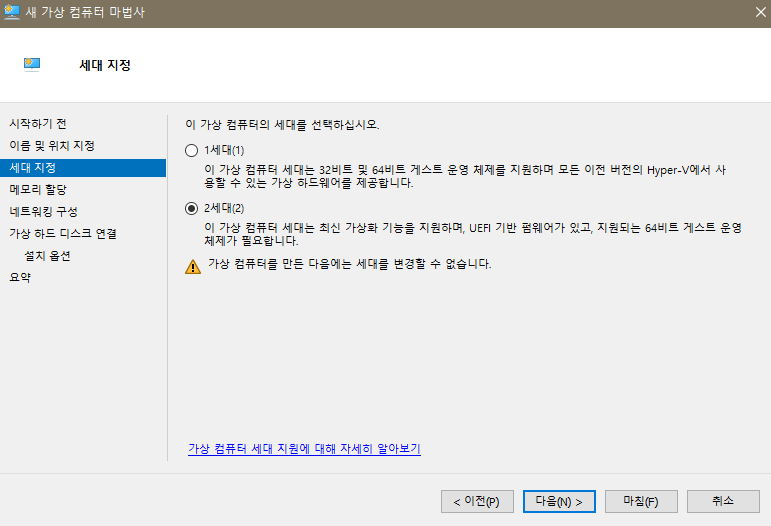Jump to the 요약 step
771x526 pixels.
pos(20,277)
